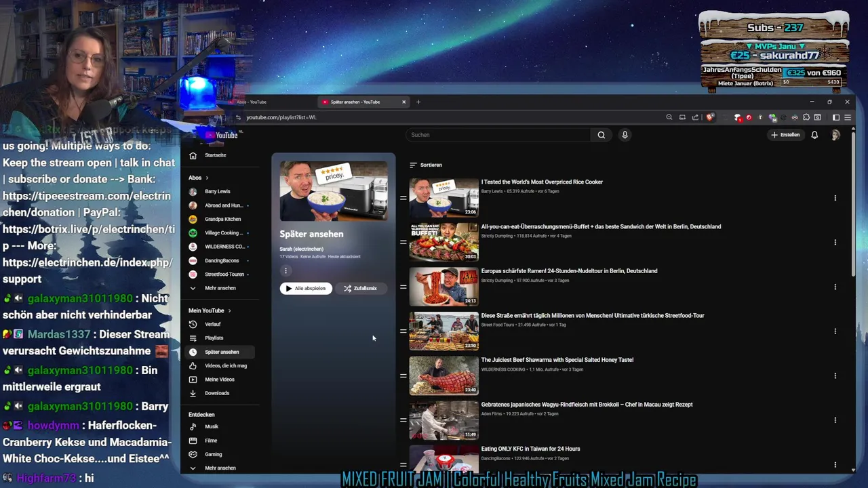Viewport: 868px width, 488px height.
Task: Open the account avatar menu
Action: pos(835,135)
